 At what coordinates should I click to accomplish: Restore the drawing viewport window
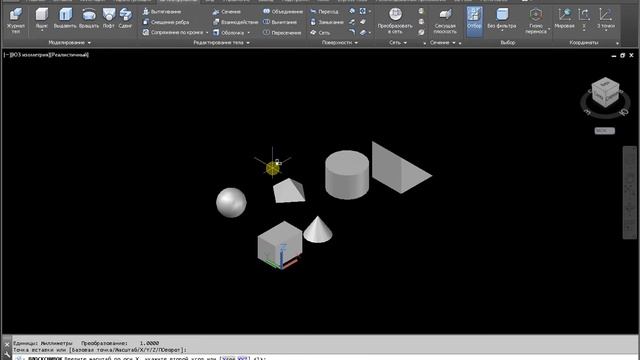point(622,56)
